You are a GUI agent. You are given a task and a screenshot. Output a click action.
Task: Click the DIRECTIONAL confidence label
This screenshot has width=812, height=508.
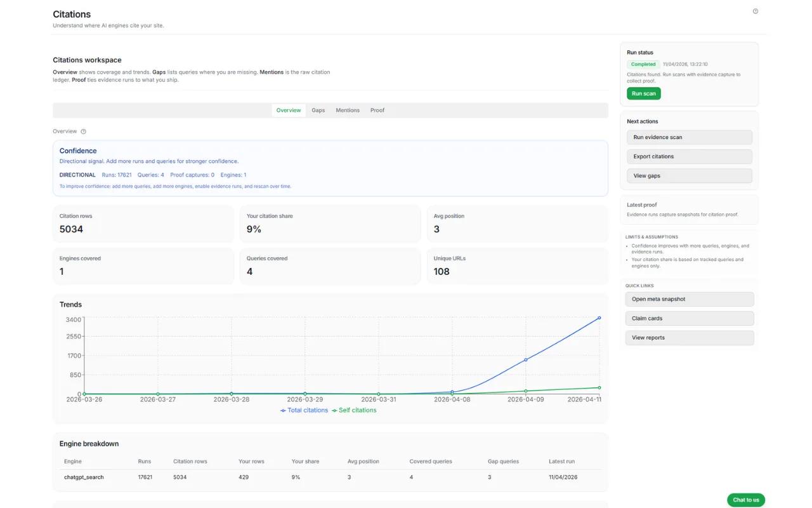[x=77, y=175]
